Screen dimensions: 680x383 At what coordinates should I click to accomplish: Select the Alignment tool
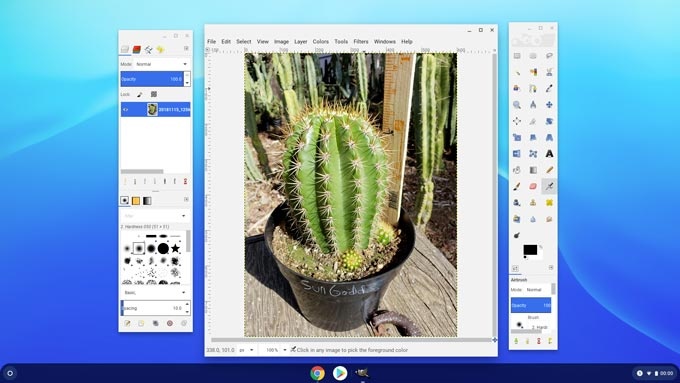[517, 121]
